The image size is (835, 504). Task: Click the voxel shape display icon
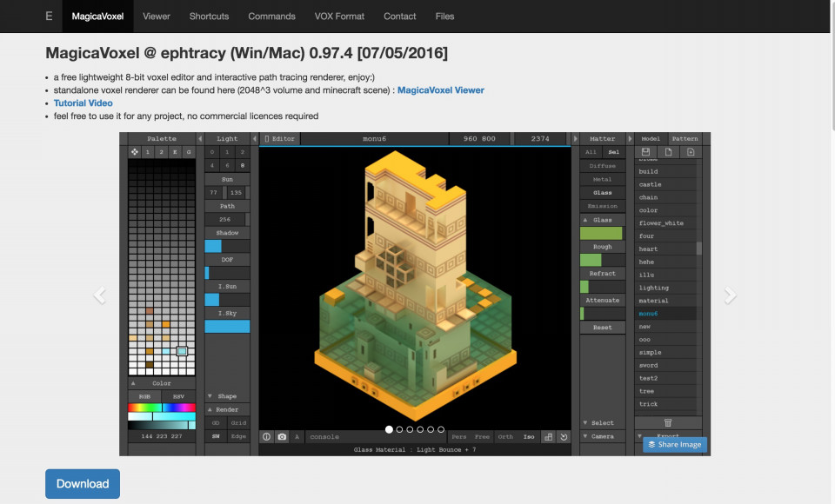coord(548,436)
